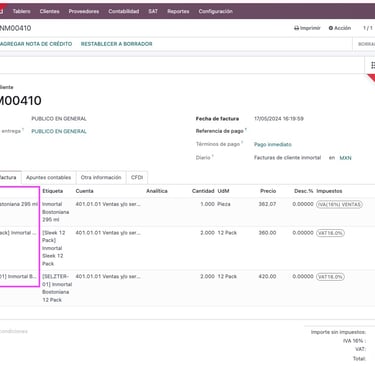
Task: Click Facturas de cliente inmortal journal value
Action: pos(287,158)
